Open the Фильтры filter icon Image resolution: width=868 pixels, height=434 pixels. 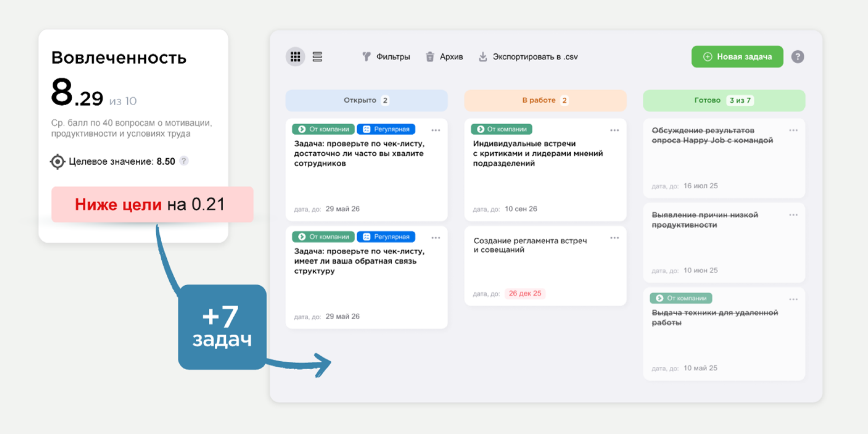366,57
